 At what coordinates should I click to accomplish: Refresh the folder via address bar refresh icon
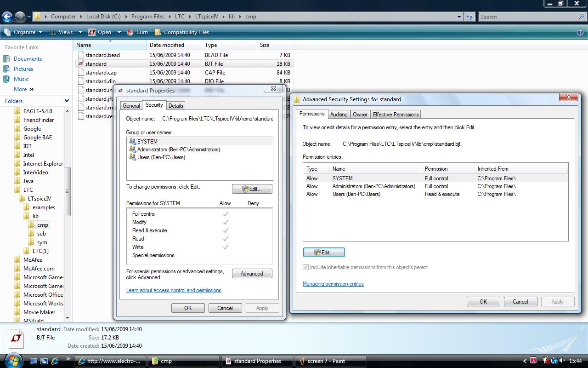coord(469,17)
